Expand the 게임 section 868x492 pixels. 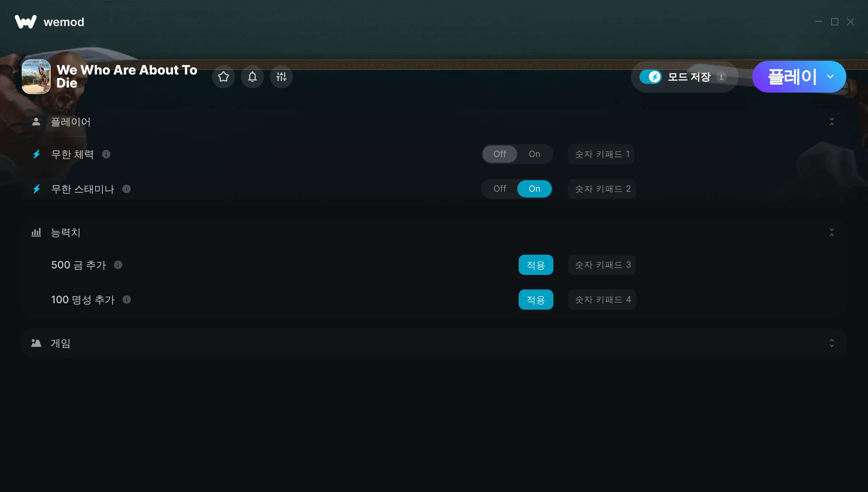tap(831, 343)
